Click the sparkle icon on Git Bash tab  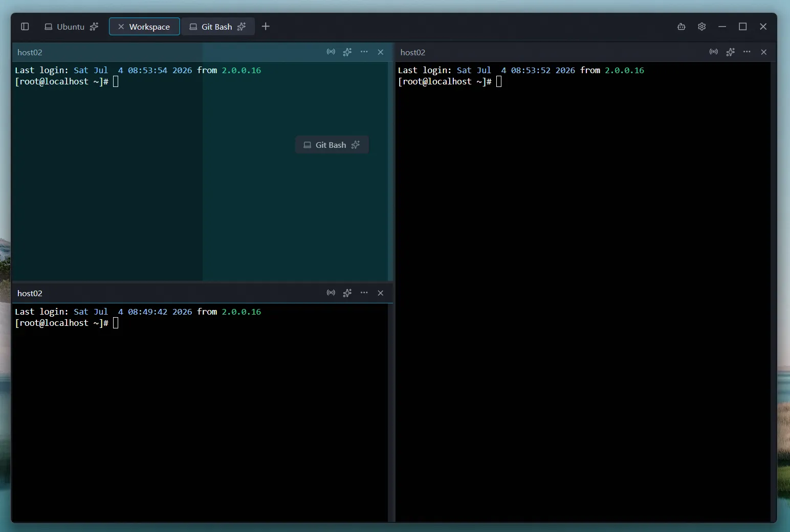click(x=242, y=27)
